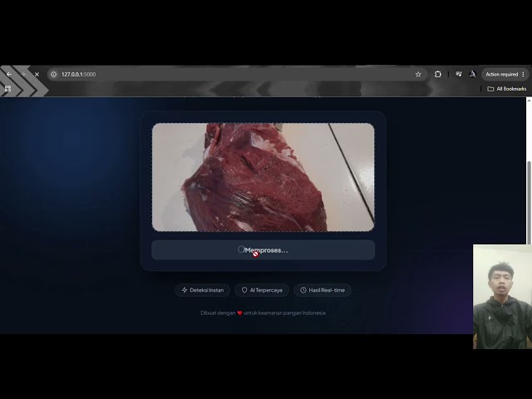Screen dimensions: 532x399
Task: Click the Memproses... processing button
Action: point(263,250)
